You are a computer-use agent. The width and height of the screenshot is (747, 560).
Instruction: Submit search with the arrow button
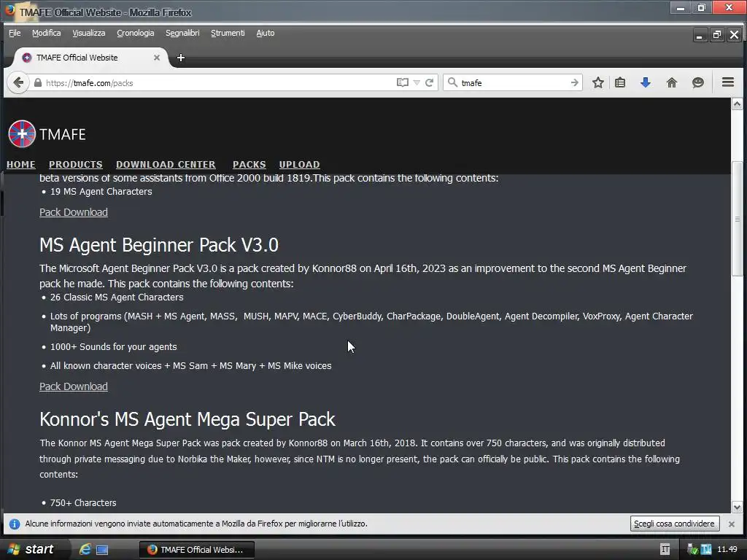click(575, 83)
